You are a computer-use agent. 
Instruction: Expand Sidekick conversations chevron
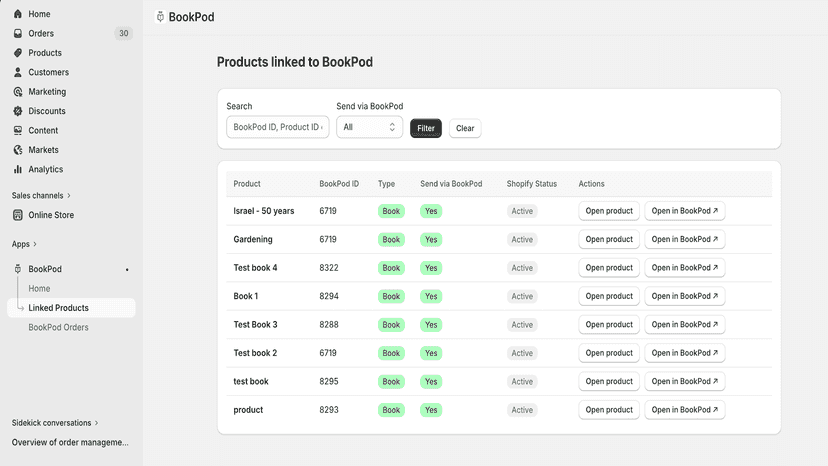point(97,423)
